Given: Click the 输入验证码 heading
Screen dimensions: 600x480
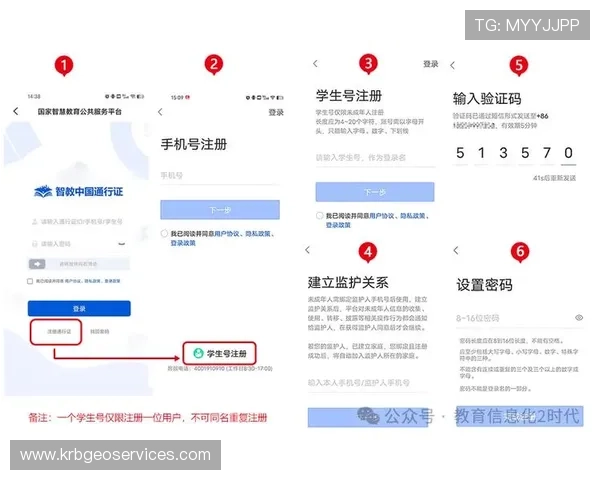Looking at the screenshot, I should pyautogui.click(x=487, y=99).
